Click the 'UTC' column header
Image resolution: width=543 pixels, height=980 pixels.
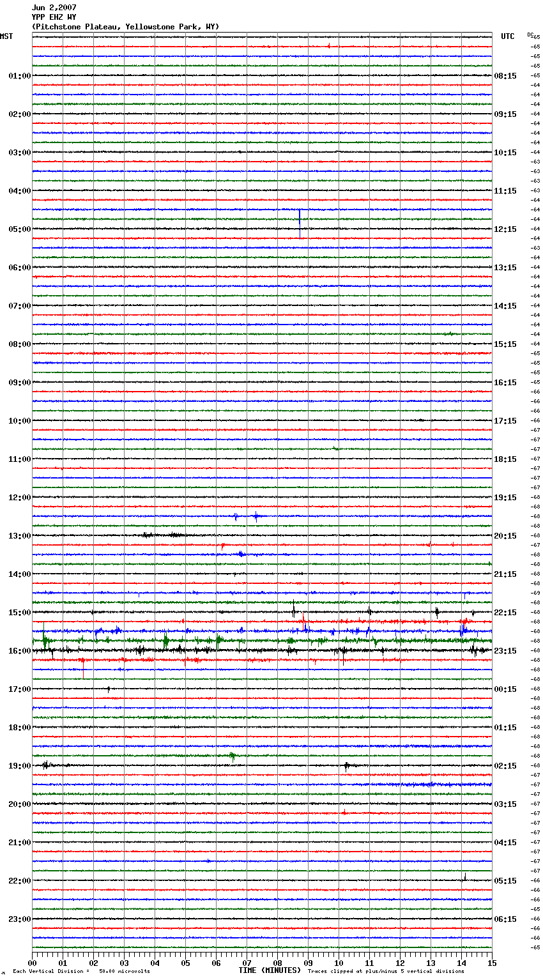pyautogui.click(x=508, y=36)
